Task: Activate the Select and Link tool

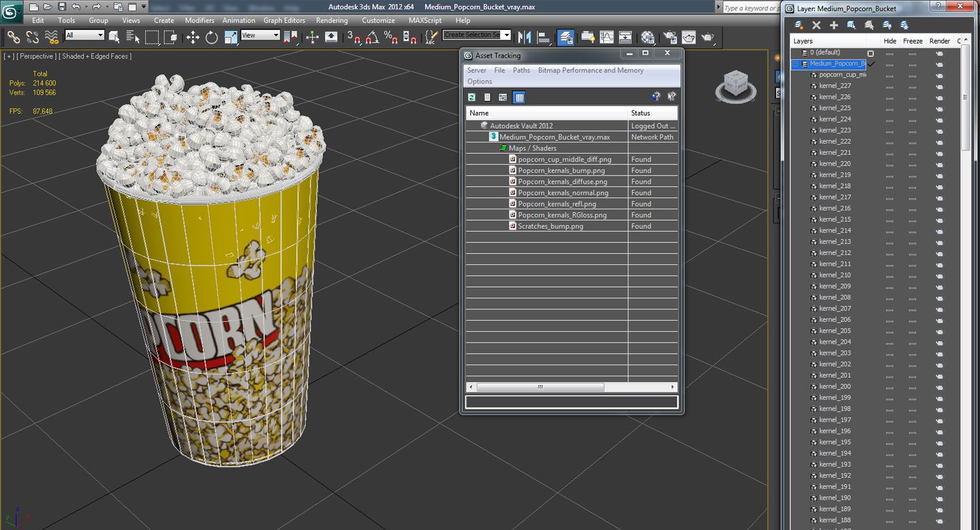Action: [x=13, y=37]
